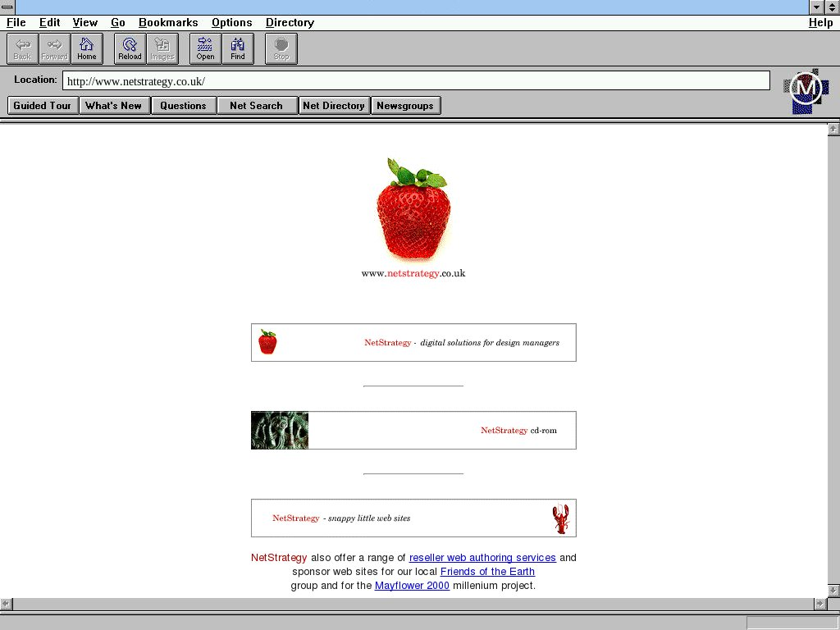840x630 pixels.
Task: Click the Images toolbar icon
Action: tap(162, 48)
